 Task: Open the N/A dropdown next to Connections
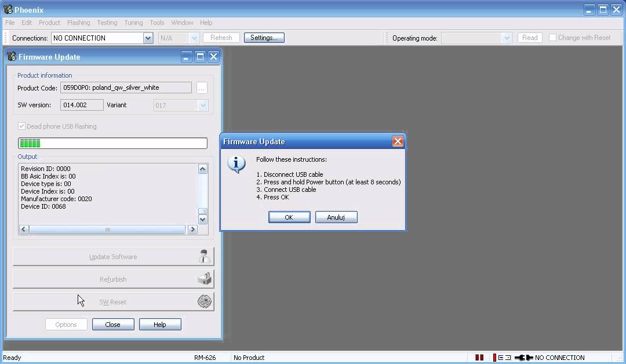click(194, 38)
